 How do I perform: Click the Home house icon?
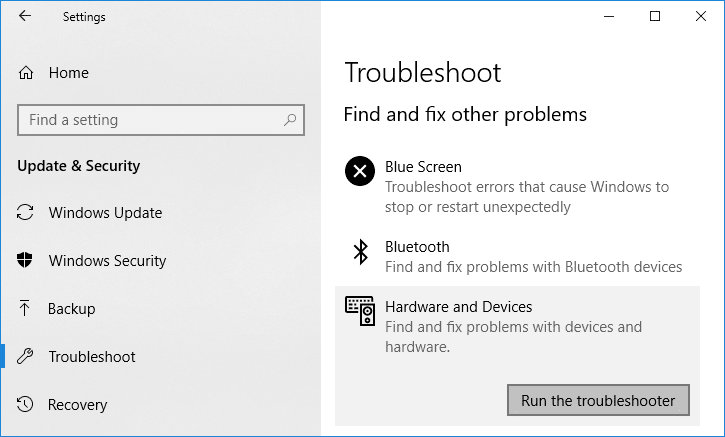(26, 73)
